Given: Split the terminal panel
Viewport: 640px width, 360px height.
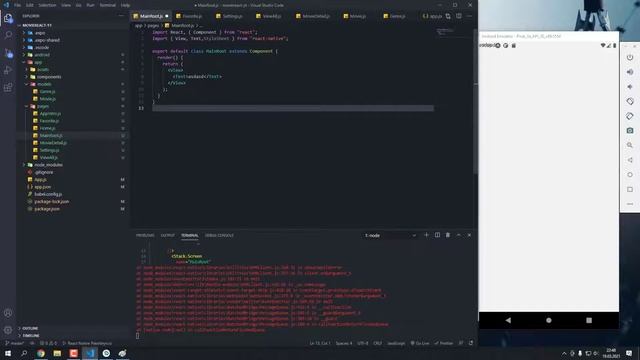Looking at the screenshot, I should (x=437, y=235).
